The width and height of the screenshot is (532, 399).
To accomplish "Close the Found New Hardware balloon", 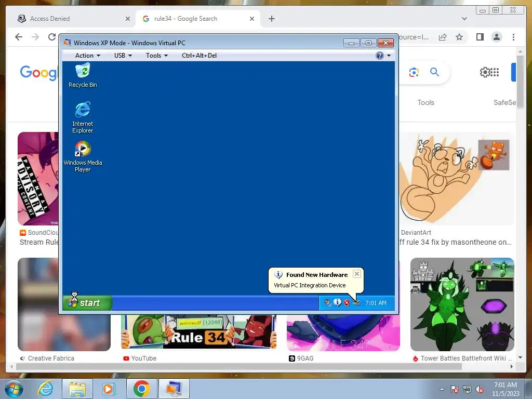I will [x=356, y=274].
